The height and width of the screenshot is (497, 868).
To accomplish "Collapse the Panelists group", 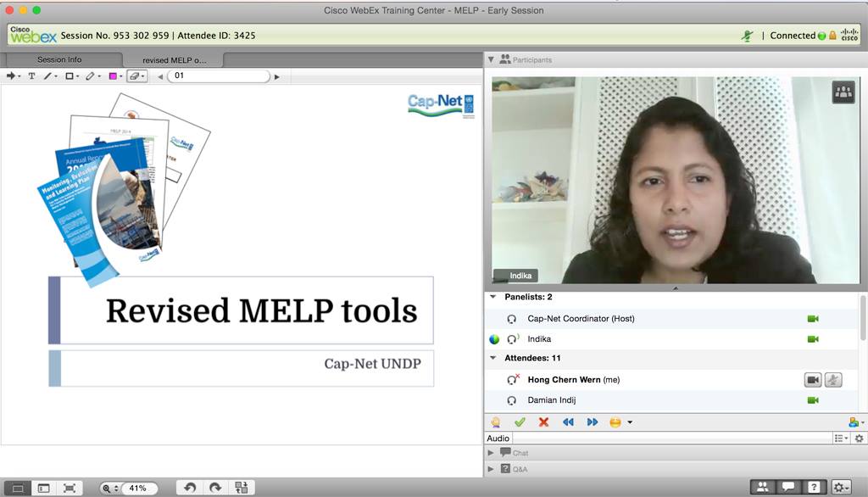I will pos(492,297).
